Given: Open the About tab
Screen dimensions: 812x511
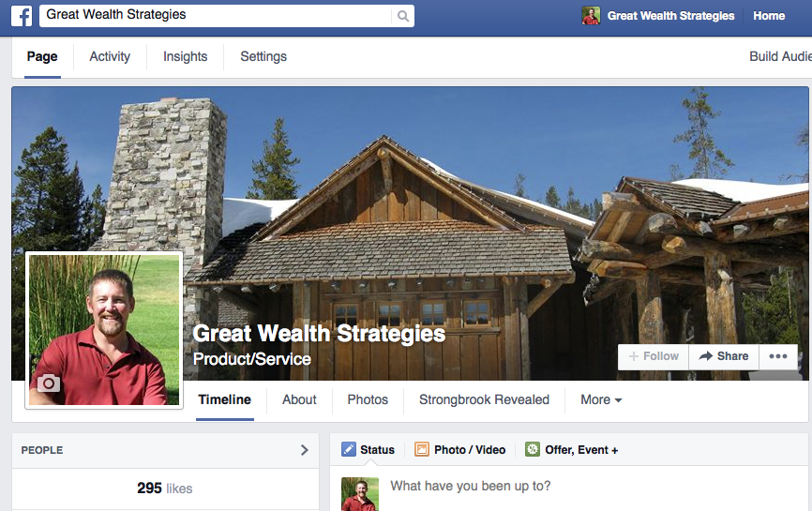Looking at the screenshot, I should 299,399.
